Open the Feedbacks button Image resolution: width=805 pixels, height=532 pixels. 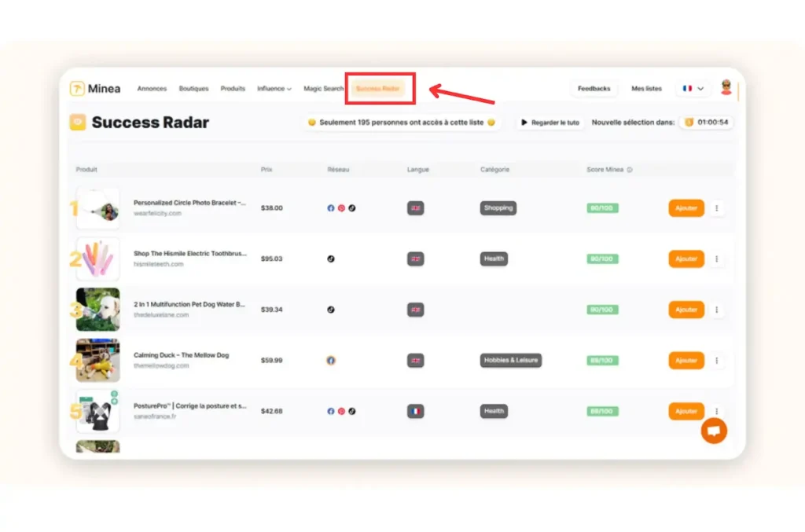tap(594, 88)
